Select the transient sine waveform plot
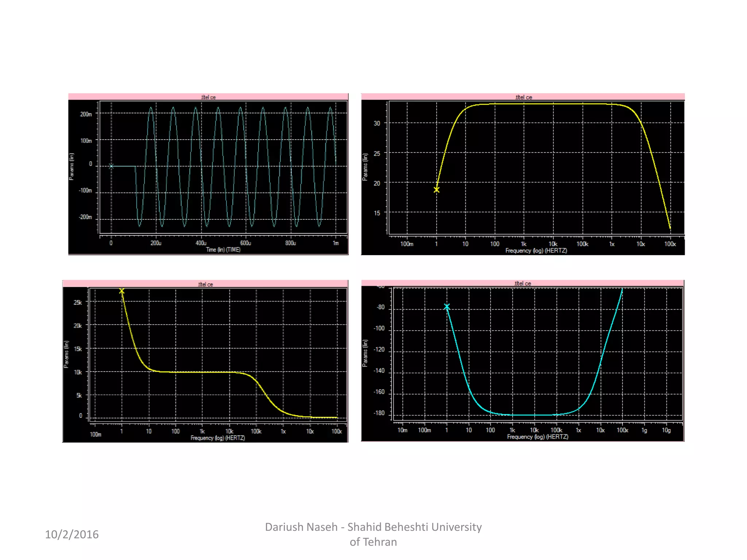The height and width of the screenshot is (560, 747). click(x=223, y=168)
